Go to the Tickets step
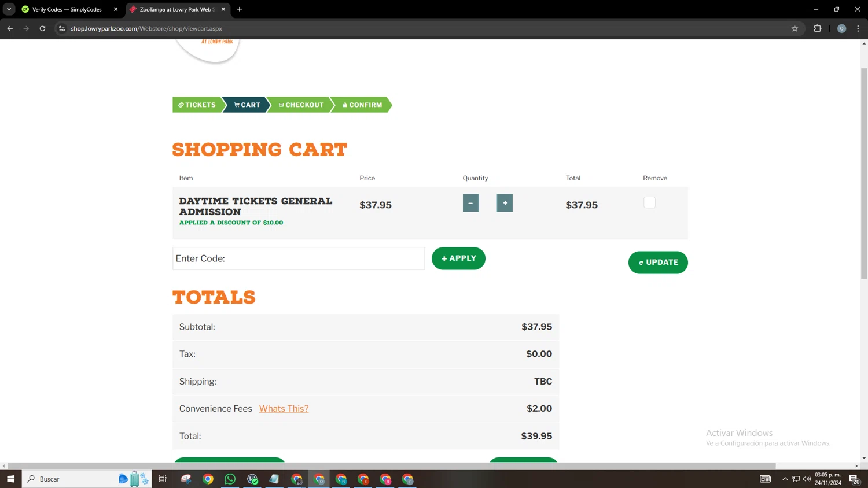 197,105
